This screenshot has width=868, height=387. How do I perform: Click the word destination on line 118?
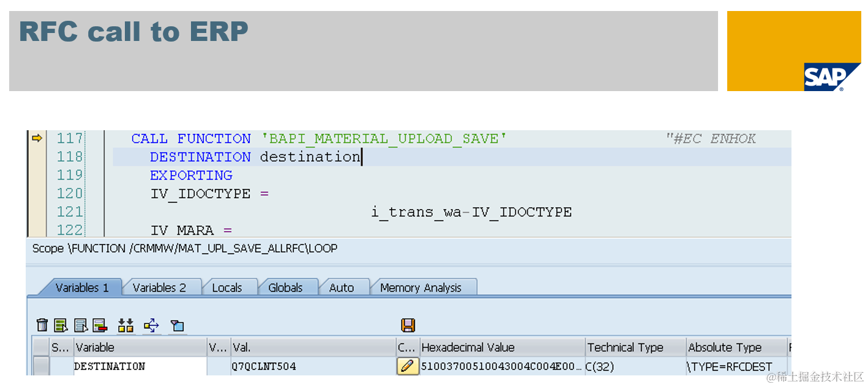coord(310,157)
